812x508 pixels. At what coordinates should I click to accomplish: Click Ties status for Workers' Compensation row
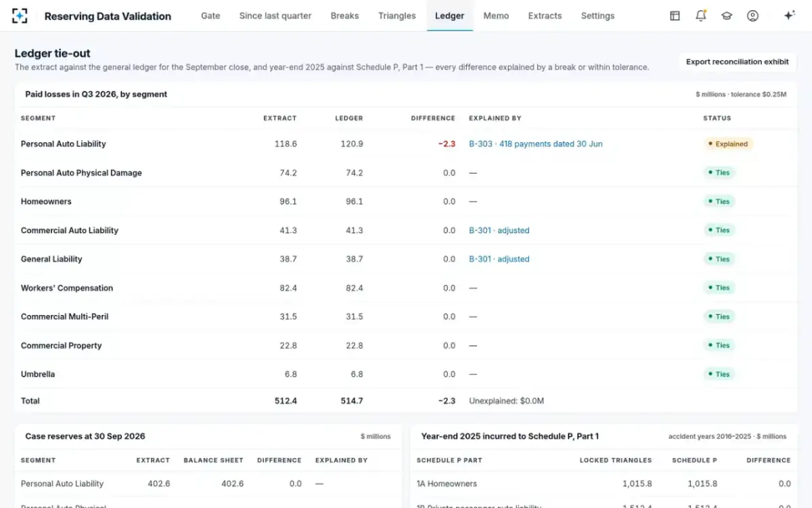(x=719, y=288)
